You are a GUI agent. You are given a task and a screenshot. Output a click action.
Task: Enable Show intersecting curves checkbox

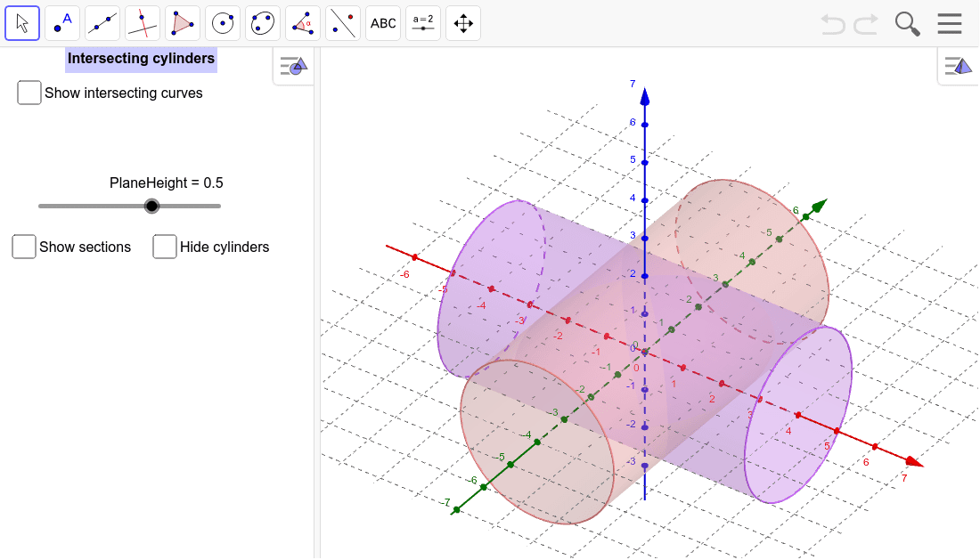point(29,93)
